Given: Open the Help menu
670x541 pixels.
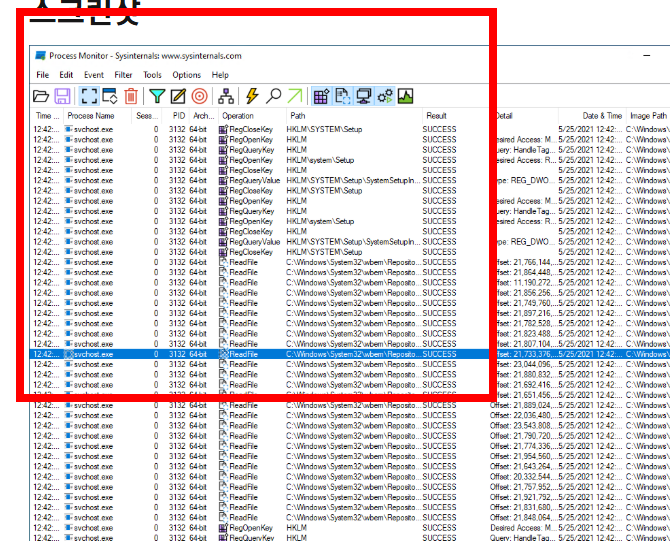Looking at the screenshot, I should pyautogui.click(x=220, y=75).
